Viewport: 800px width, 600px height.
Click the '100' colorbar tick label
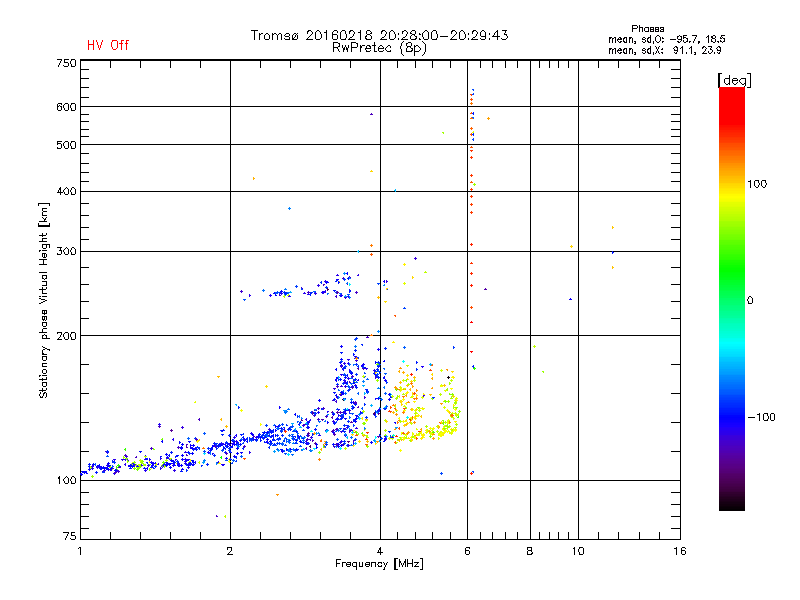pos(757,184)
